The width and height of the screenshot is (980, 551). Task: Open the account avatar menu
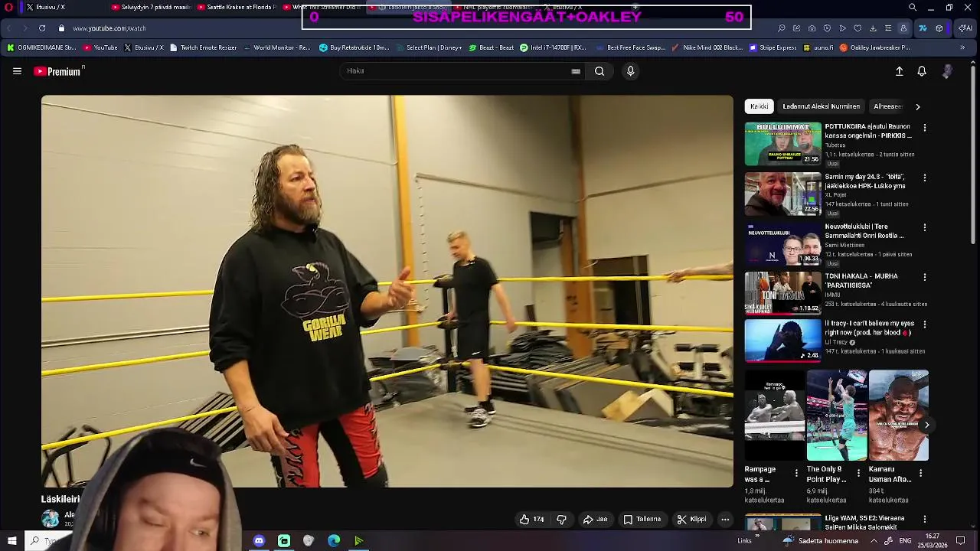coord(947,71)
